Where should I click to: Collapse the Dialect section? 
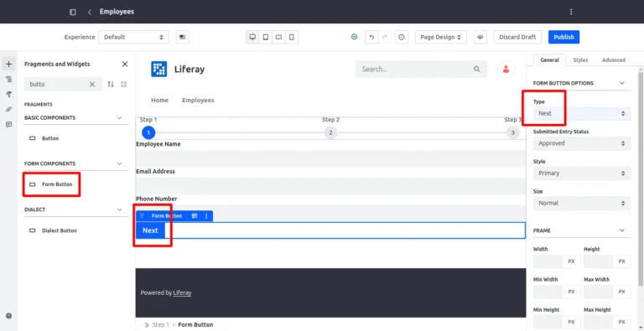[x=120, y=209]
